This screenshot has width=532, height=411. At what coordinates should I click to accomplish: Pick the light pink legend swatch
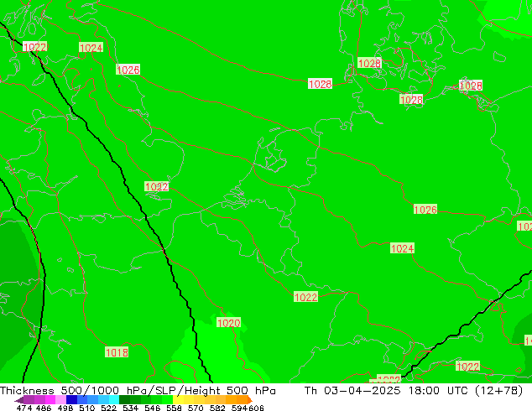[60, 400]
